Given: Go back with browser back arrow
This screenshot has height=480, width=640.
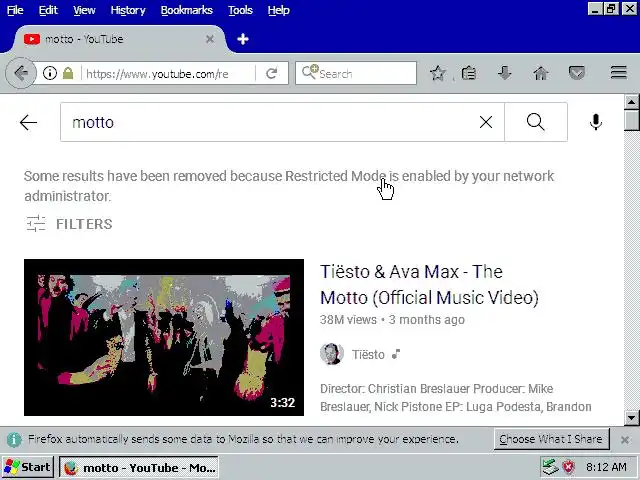Looking at the screenshot, I should 21,73.
